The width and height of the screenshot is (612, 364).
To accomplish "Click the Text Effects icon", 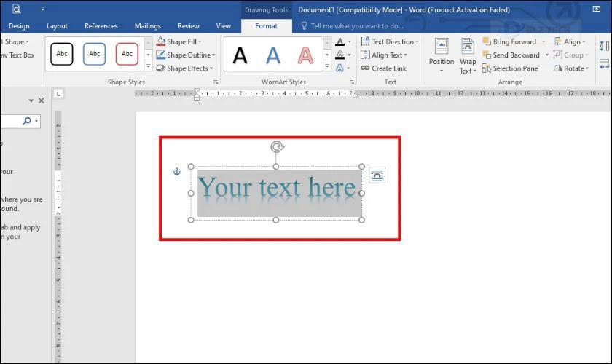I will (x=340, y=68).
